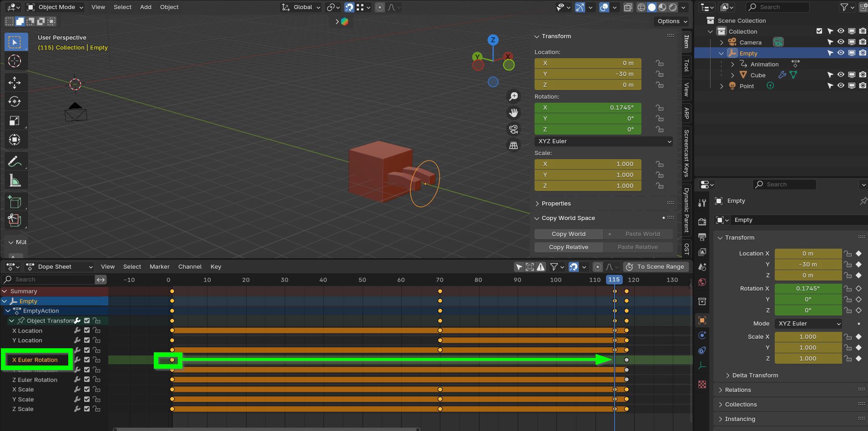Viewport: 868px width, 431px height.
Task: Toggle Point light render camera icon
Action: pyautogui.click(x=863, y=86)
